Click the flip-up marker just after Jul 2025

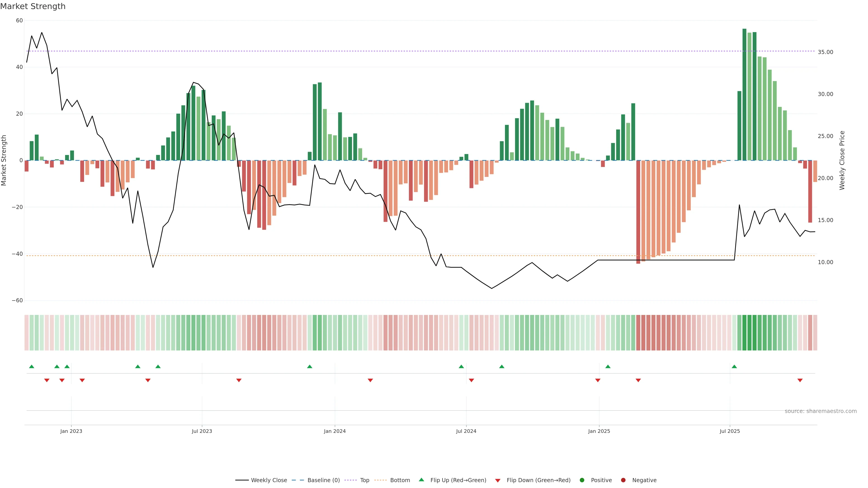click(x=734, y=366)
